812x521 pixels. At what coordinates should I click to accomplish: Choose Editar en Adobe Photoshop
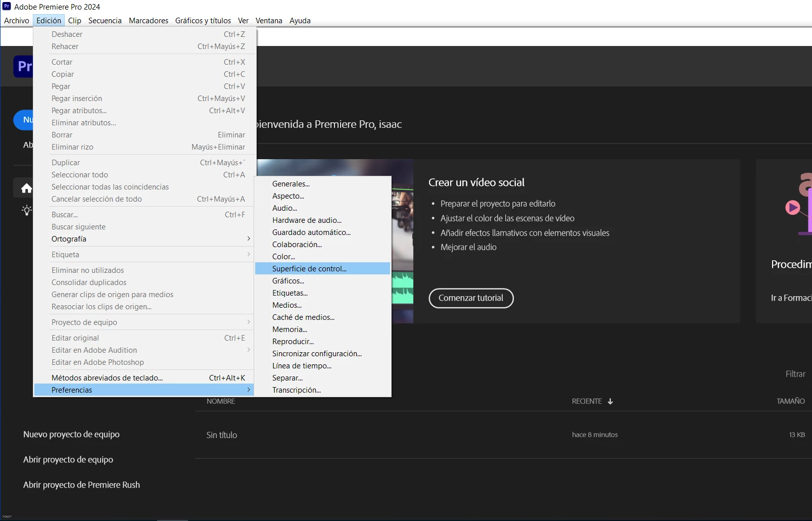[x=144, y=362]
